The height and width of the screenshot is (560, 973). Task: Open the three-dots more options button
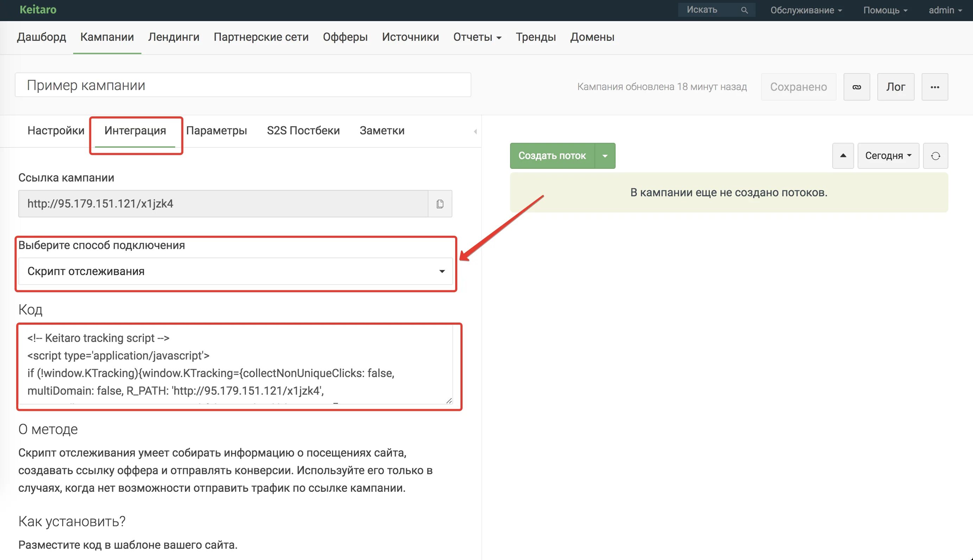[x=935, y=87]
